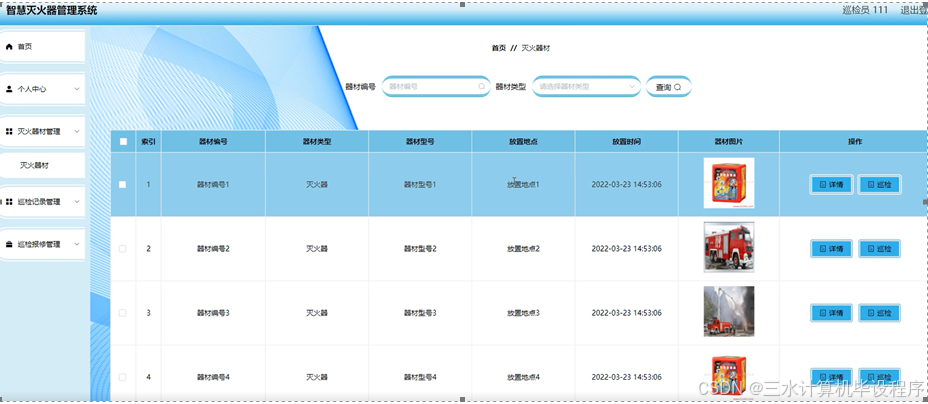
Task: Click the 放置时间 column header
Action: tap(626, 142)
